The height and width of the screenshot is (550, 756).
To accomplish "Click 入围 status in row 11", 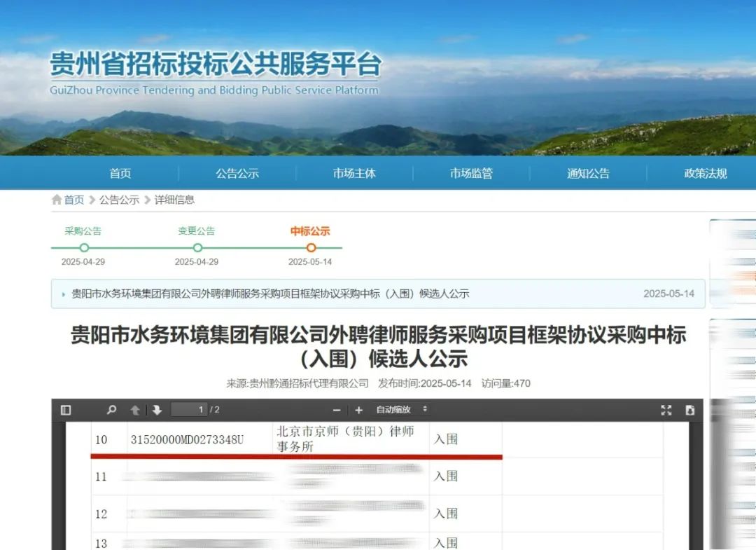I will point(446,476).
